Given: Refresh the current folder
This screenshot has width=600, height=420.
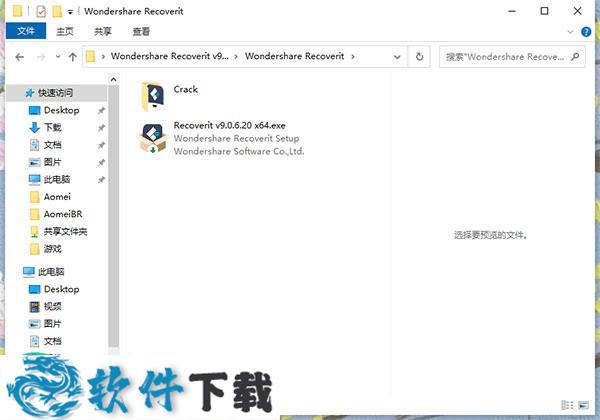Looking at the screenshot, I should coord(419,57).
